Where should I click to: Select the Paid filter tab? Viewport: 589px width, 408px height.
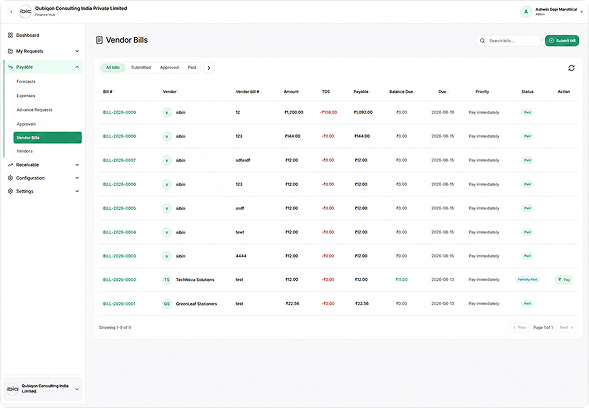click(x=192, y=68)
